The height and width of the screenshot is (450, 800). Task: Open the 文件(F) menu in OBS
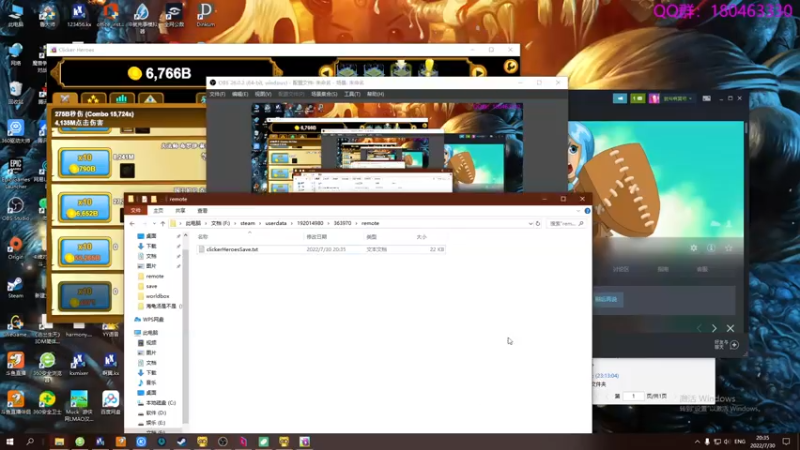[217, 94]
